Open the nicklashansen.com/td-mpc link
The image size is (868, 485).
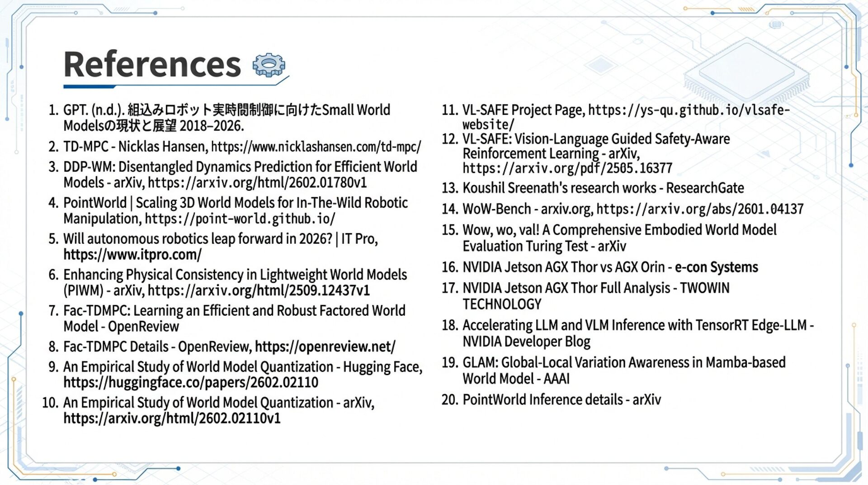[316, 147]
